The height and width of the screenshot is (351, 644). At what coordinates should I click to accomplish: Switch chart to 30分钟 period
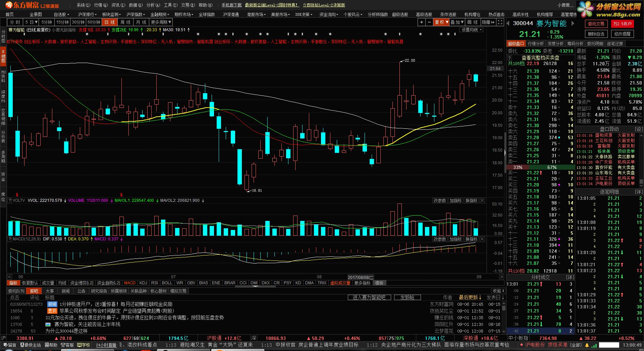pos(78,22)
